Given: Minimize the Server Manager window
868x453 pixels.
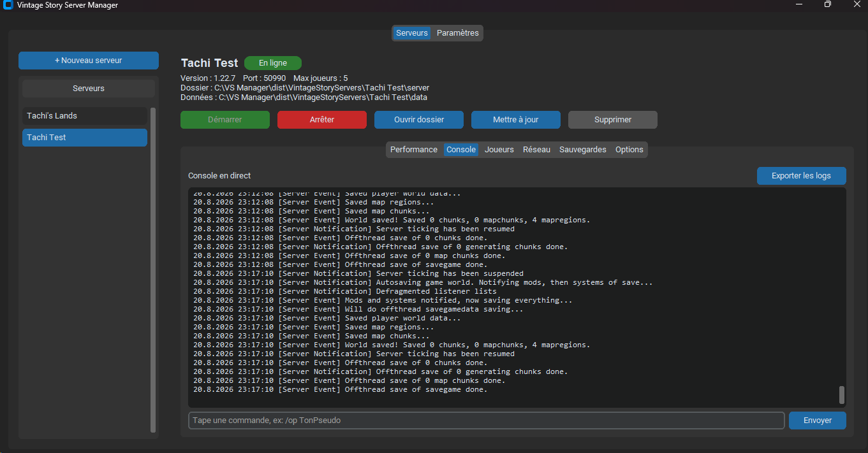Looking at the screenshot, I should point(799,5).
